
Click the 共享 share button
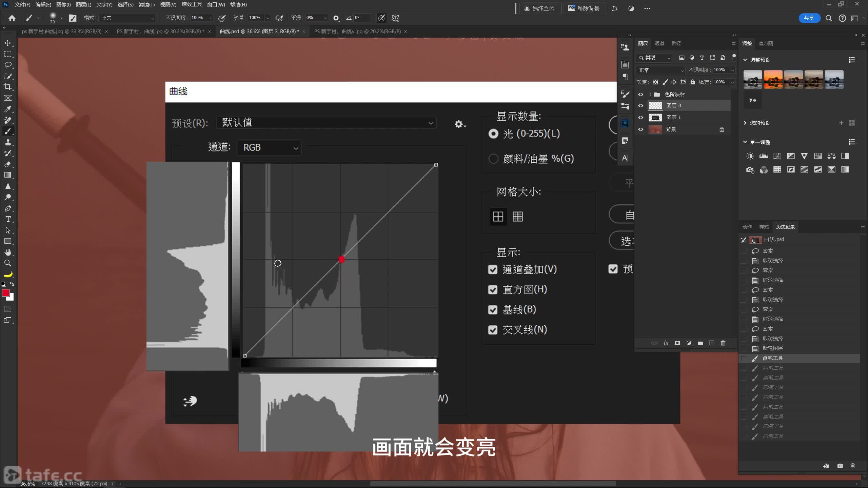point(809,18)
